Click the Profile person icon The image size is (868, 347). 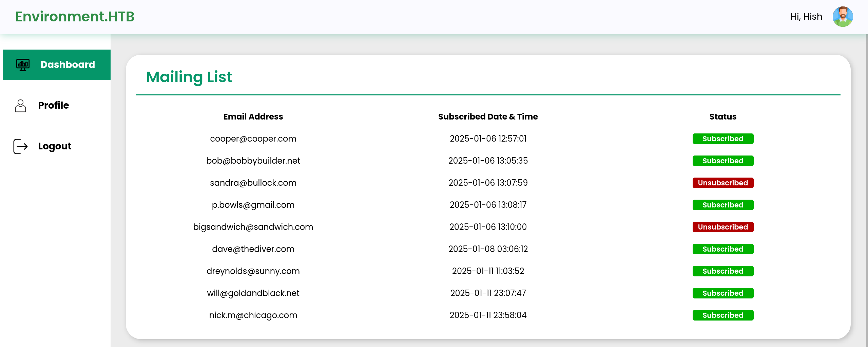pyautogui.click(x=20, y=106)
